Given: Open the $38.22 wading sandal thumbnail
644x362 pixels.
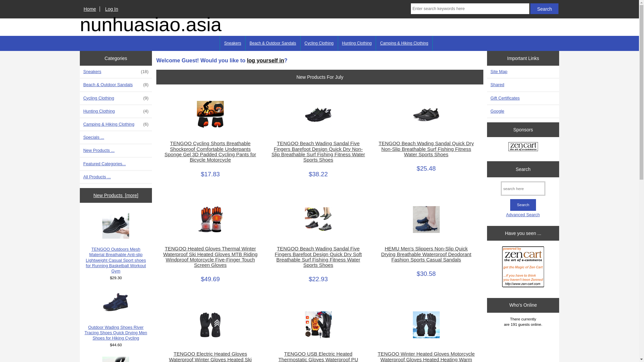Looking at the screenshot, I should (x=318, y=114).
